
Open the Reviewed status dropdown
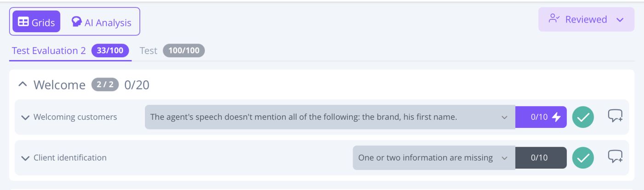click(x=586, y=19)
